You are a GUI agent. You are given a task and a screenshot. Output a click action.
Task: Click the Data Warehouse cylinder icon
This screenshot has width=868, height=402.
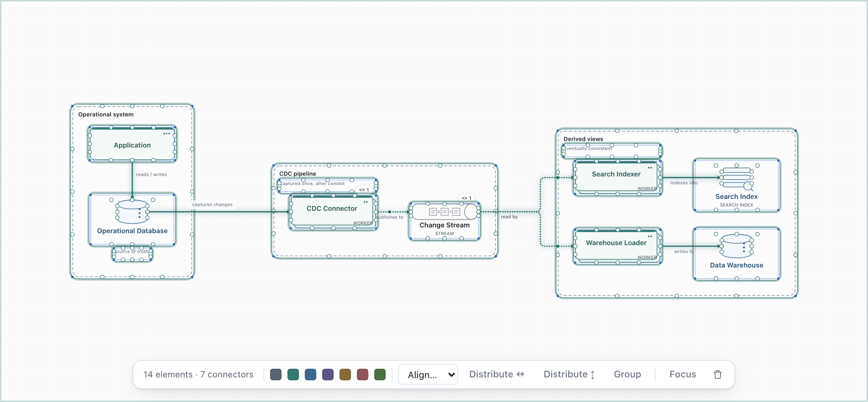(x=736, y=246)
